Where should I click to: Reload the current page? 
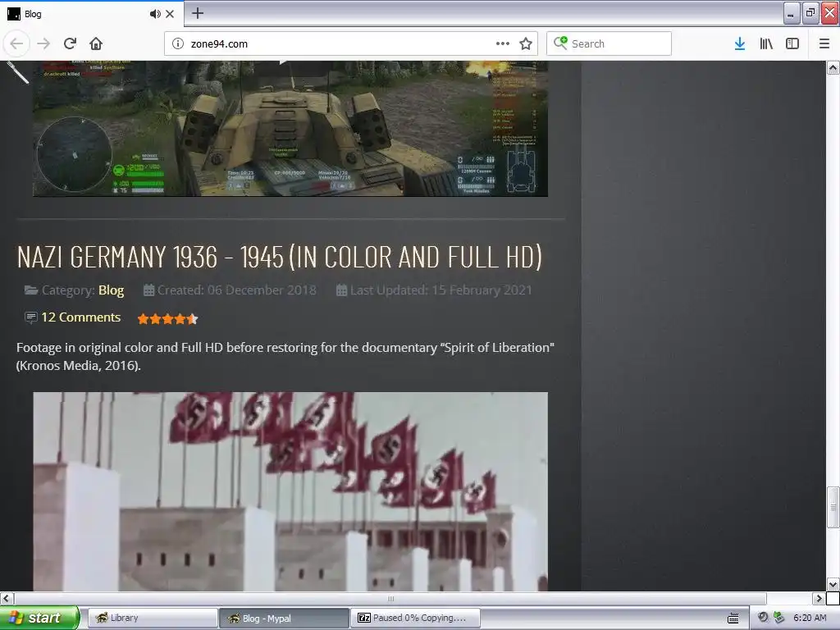(71, 43)
